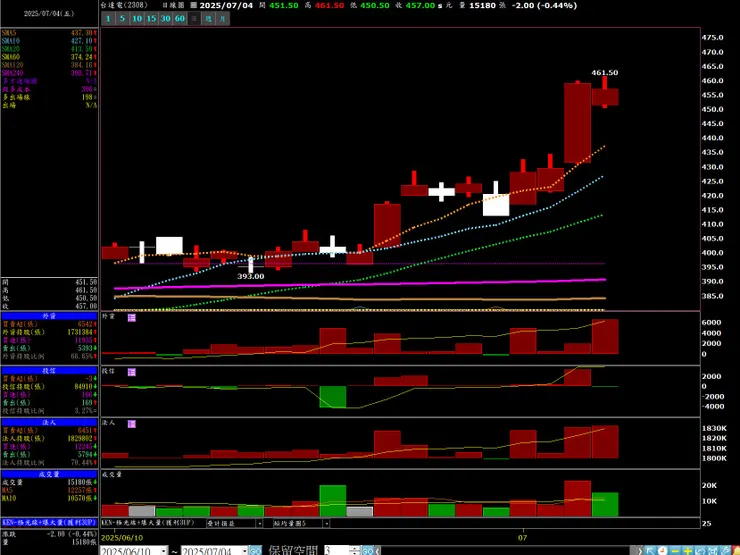Click the 461.50 high price label on chart
Image resolution: width=740 pixels, height=555 pixels.
605,73
